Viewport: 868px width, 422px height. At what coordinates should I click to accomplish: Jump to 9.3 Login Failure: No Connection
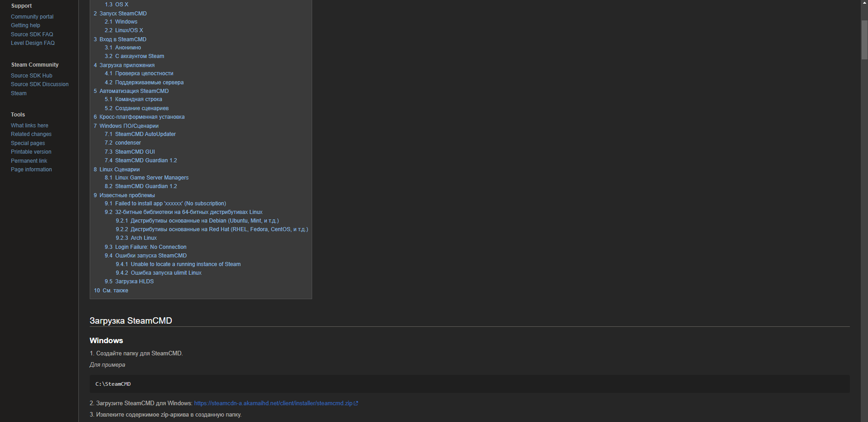click(x=145, y=247)
